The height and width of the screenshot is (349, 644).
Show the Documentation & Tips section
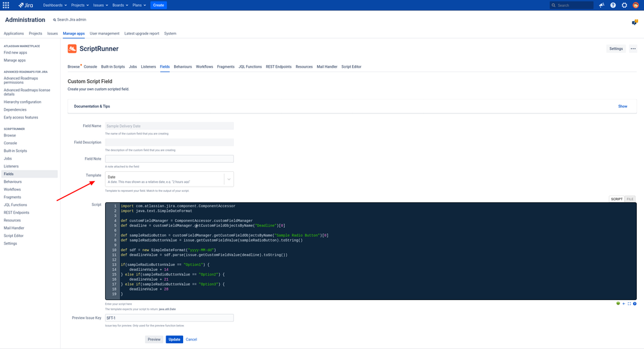coord(623,106)
